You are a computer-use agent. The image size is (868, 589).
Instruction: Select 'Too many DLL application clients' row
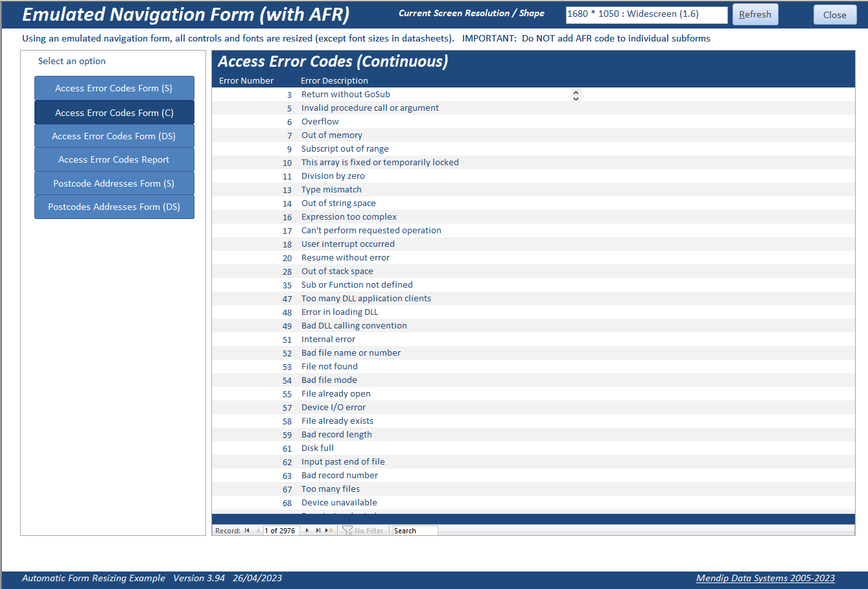(x=533, y=299)
